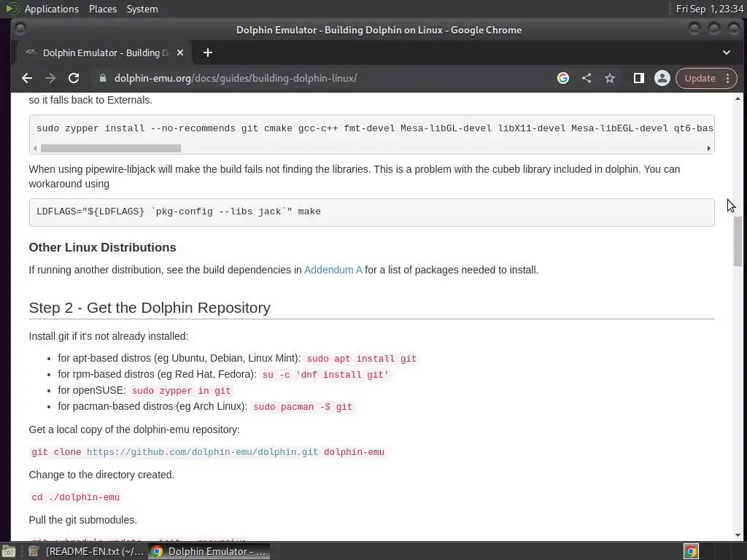747x560 pixels.
Task: Click the 'Step 2 - Get the Dolphin Repository' heading
Action: point(150,308)
